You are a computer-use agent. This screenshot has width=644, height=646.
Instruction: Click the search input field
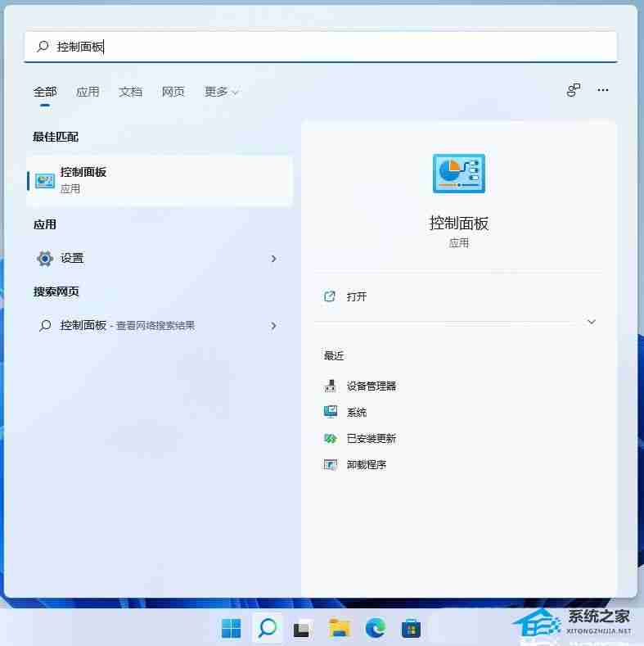coord(327,47)
